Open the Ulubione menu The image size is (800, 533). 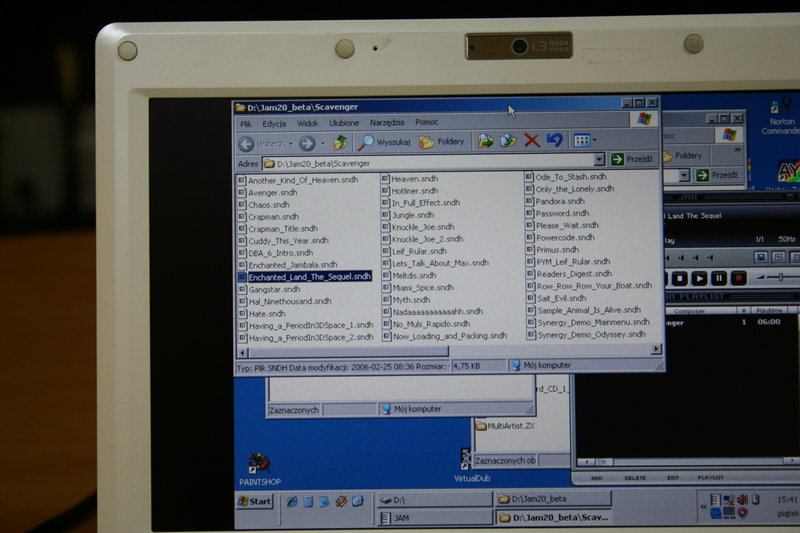343,123
